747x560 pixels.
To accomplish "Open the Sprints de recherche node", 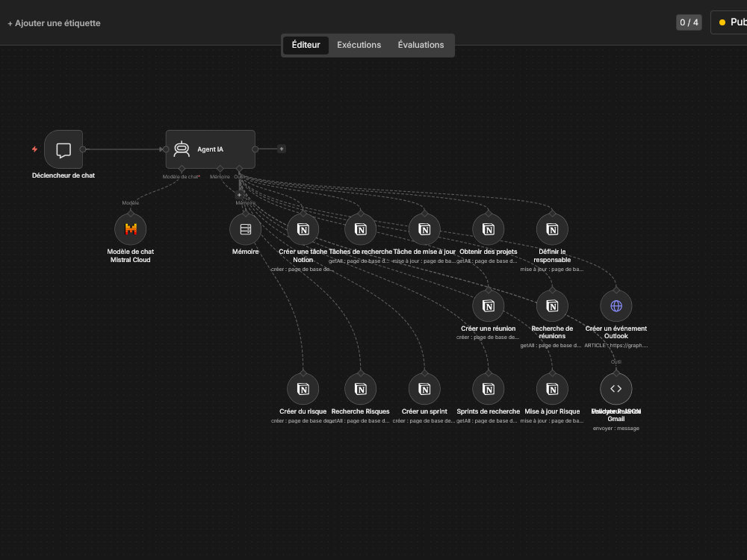I will 489,388.
